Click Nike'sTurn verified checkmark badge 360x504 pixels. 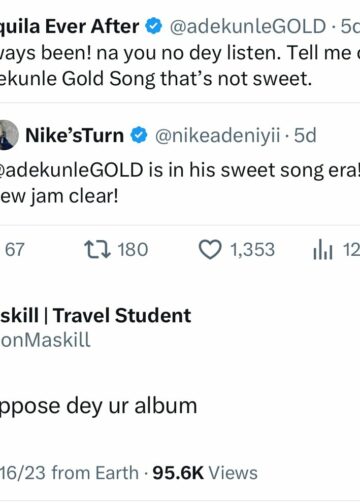(x=139, y=135)
